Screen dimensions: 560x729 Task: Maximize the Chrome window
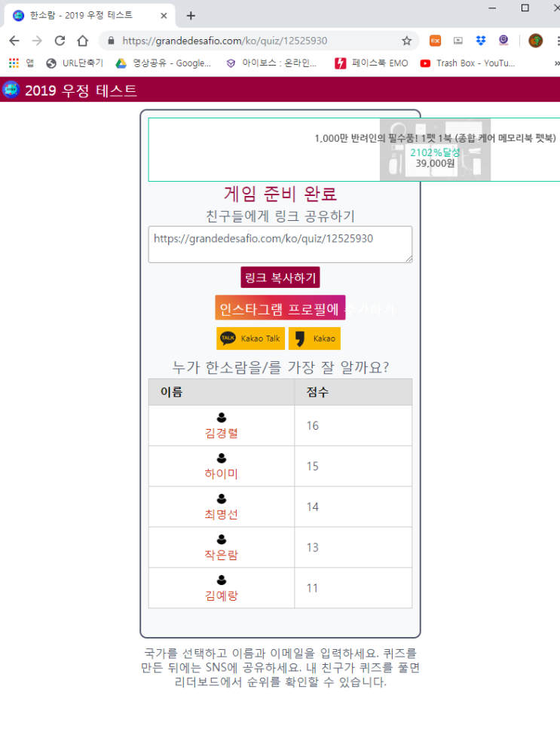tap(525, 8)
